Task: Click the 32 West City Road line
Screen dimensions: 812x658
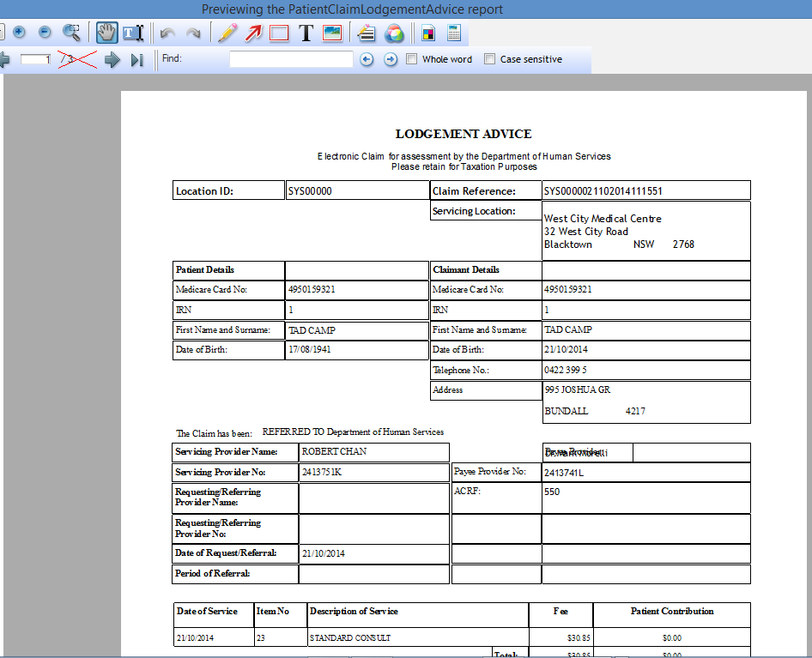Action: [585, 232]
